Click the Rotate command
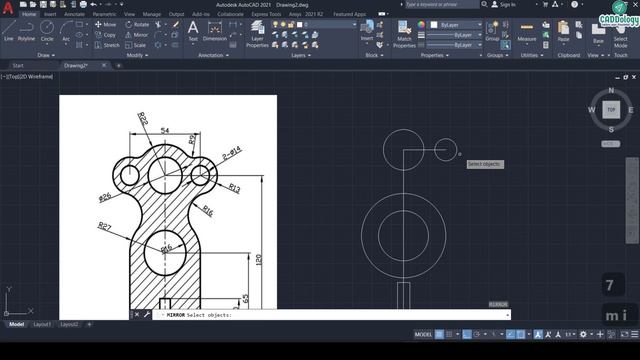This screenshot has height=360, width=640. pyautogui.click(x=137, y=24)
